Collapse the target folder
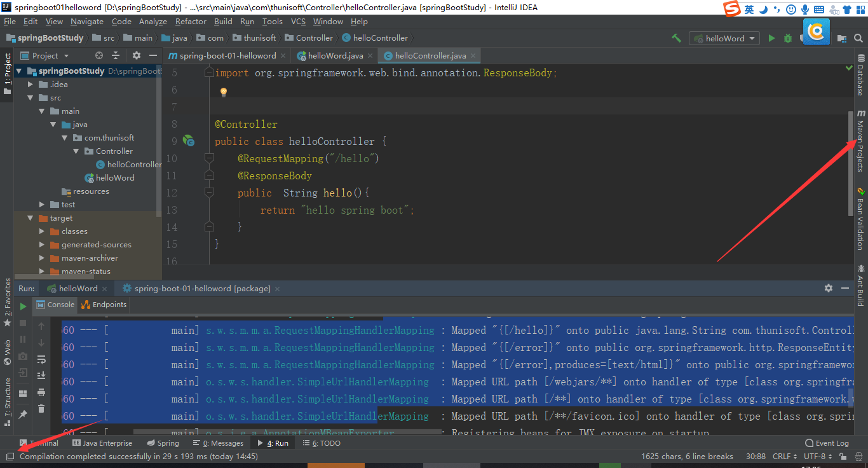 coord(31,218)
